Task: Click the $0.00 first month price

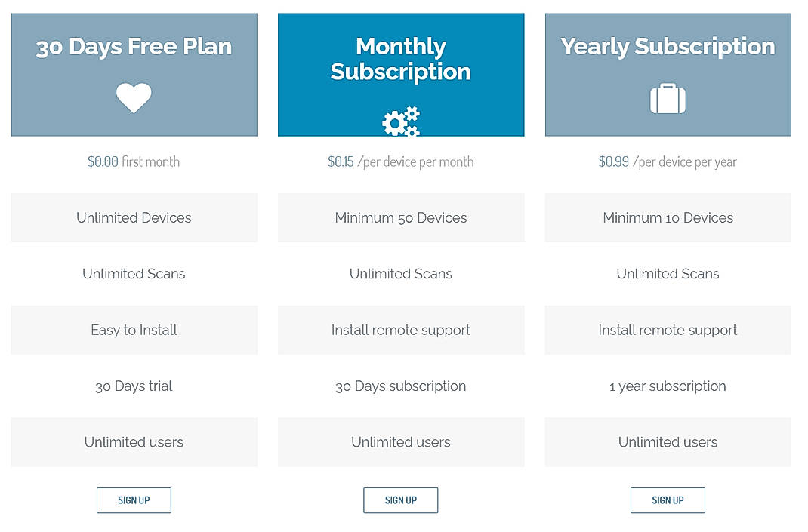Action: (134, 161)
